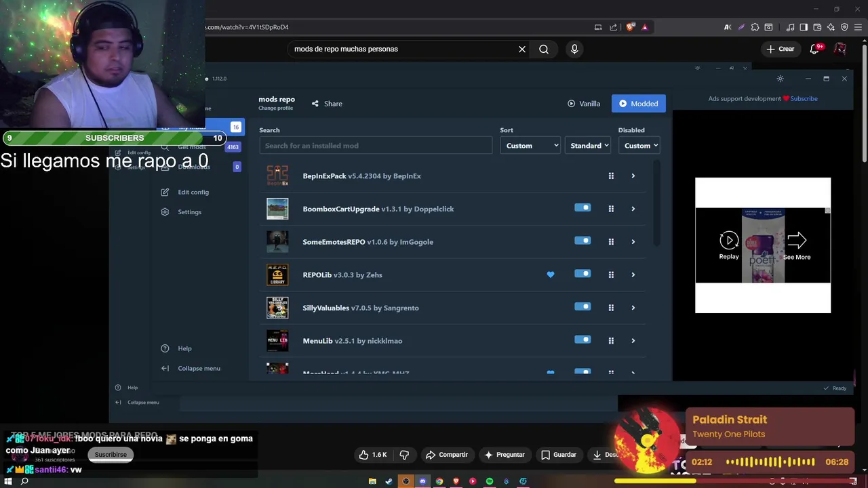The height and width of the screenshot is (488, 868).
Task: Expand SillyValuables details chevron
Action: point(633,308)
